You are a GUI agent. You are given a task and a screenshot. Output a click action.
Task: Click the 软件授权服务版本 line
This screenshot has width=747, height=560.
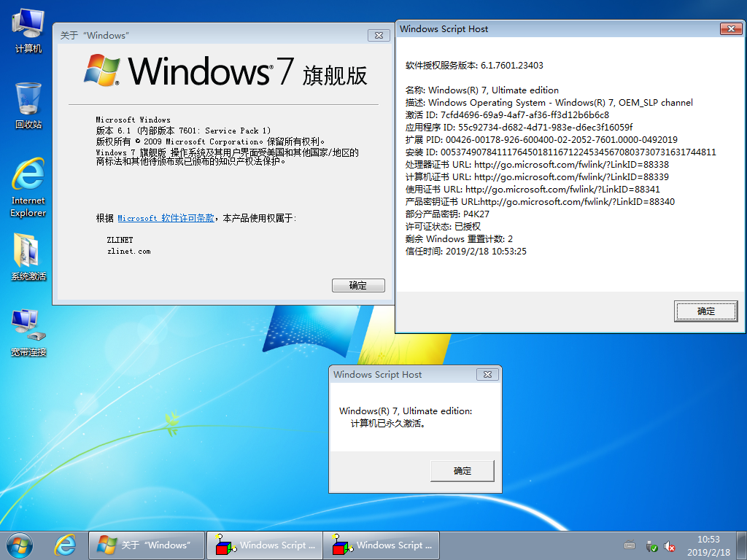(474, 65)
